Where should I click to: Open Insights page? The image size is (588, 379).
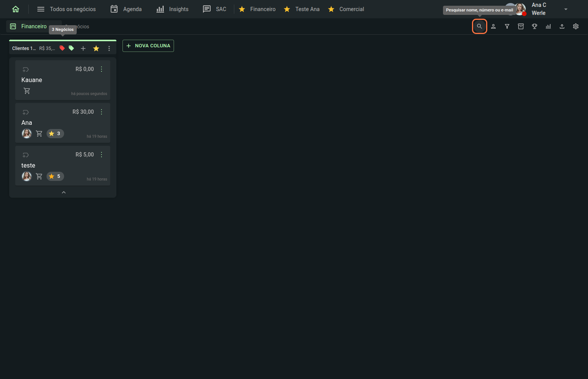(x=172, y=9)
